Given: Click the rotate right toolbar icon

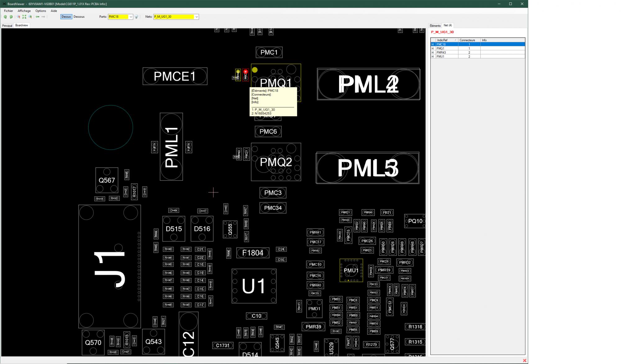Looking at the screenshot, I should 11,17.
